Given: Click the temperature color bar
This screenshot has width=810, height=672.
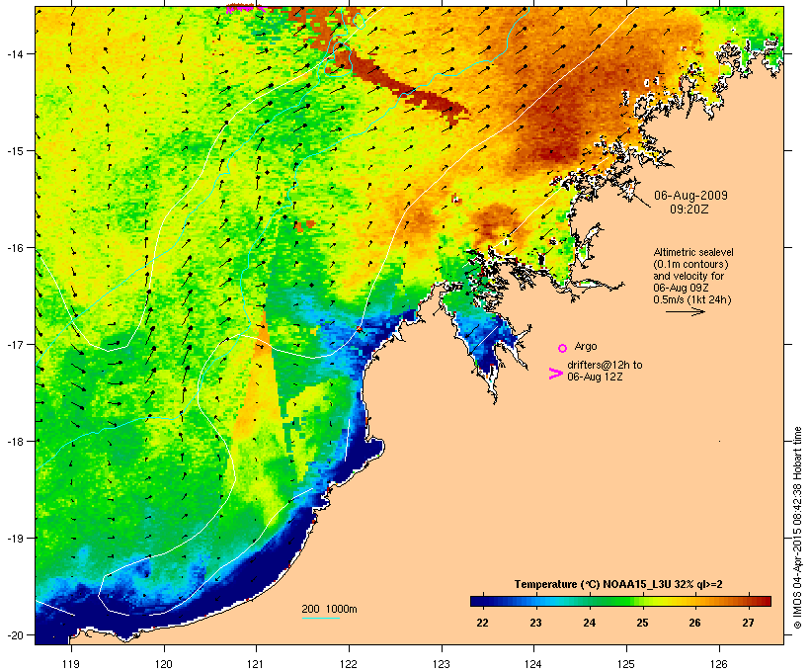Looking at the screenshot, I should 620,601.
